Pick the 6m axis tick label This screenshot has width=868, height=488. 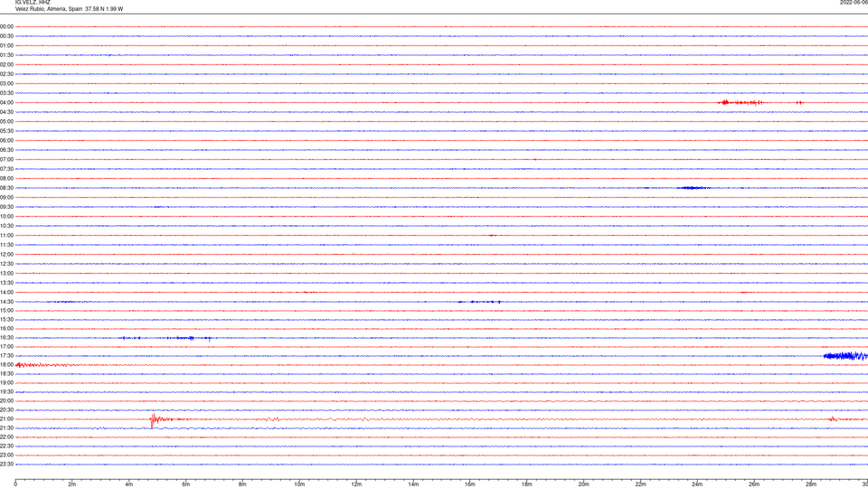tap(186, 484)
